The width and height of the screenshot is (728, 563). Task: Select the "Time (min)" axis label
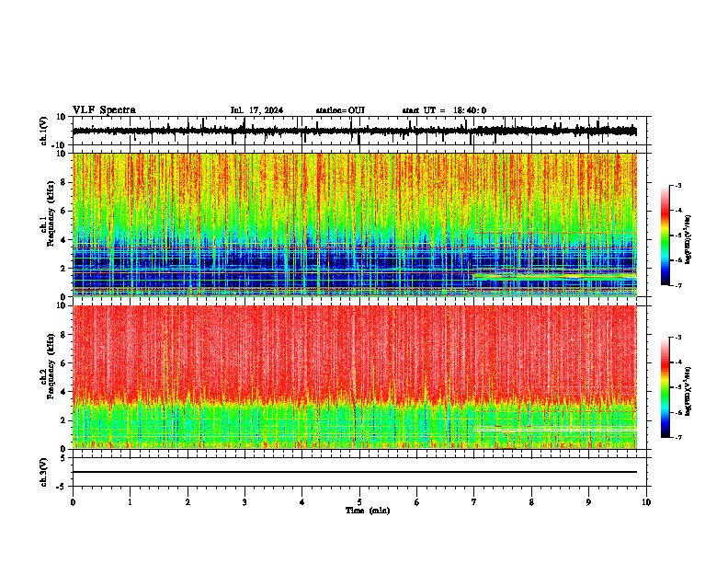(368, 511)
